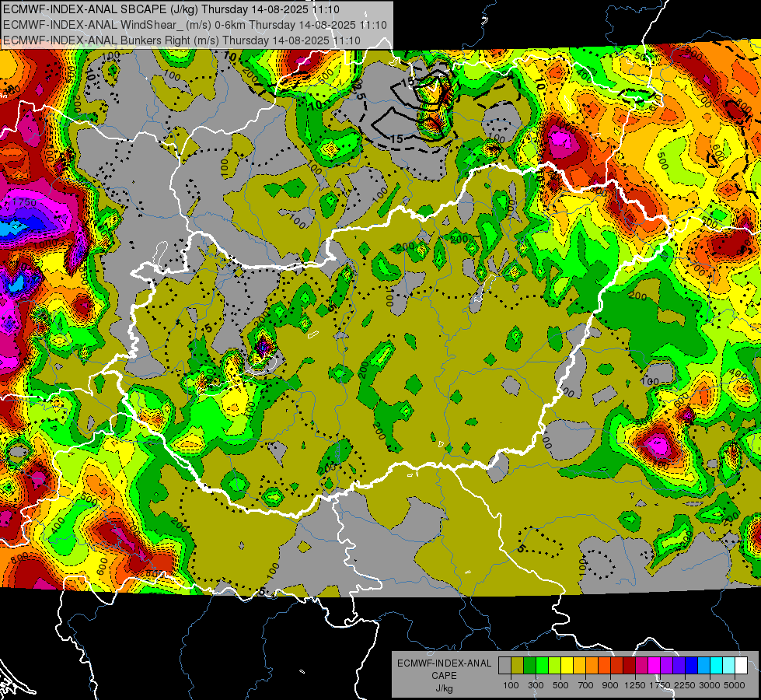Viewport: 761px width, 700px height.
Task: Select the gray legend swatch below 100
Action: 504,666
